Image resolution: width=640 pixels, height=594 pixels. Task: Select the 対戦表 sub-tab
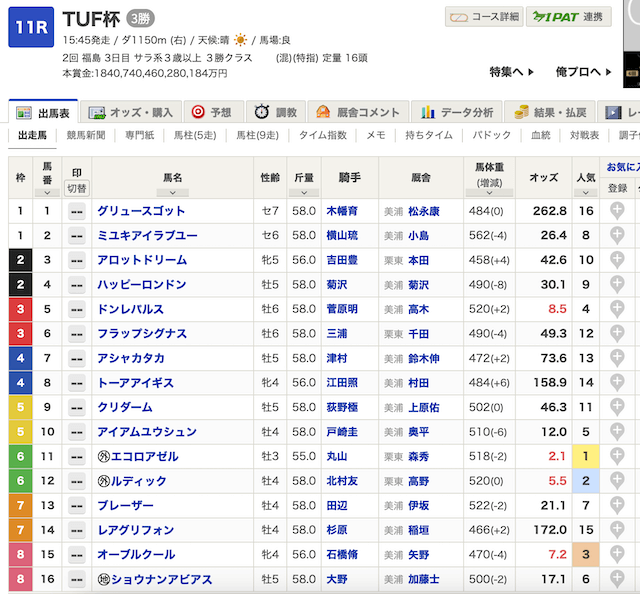tap(584, 135)
